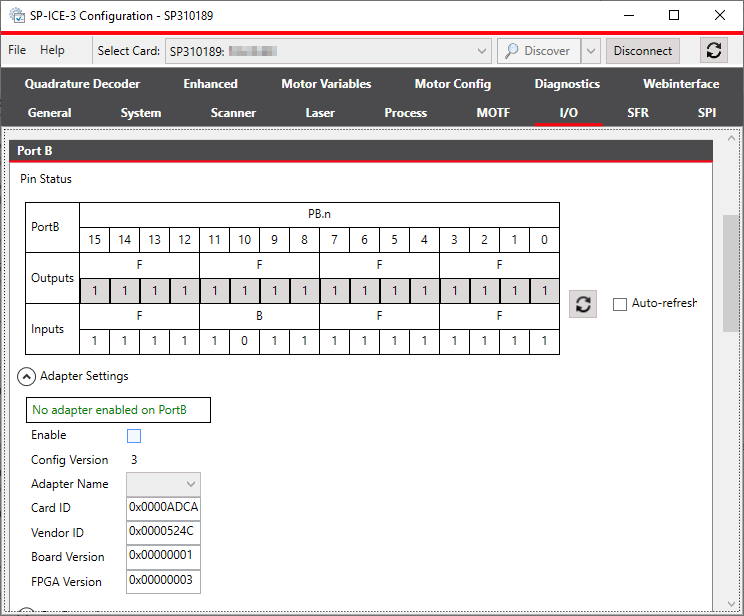Close the SP-ICE-3 Configuration window

[x=719, y=16]
